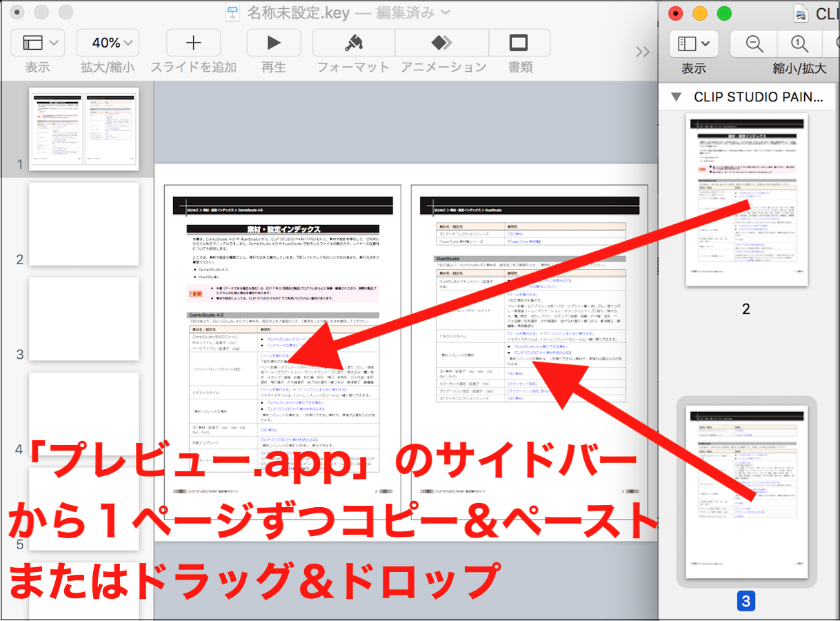The image size is (840, 621).
Task: Open the フォーマット format inspector
Action: pyautogui.click(x=354, y=43)
